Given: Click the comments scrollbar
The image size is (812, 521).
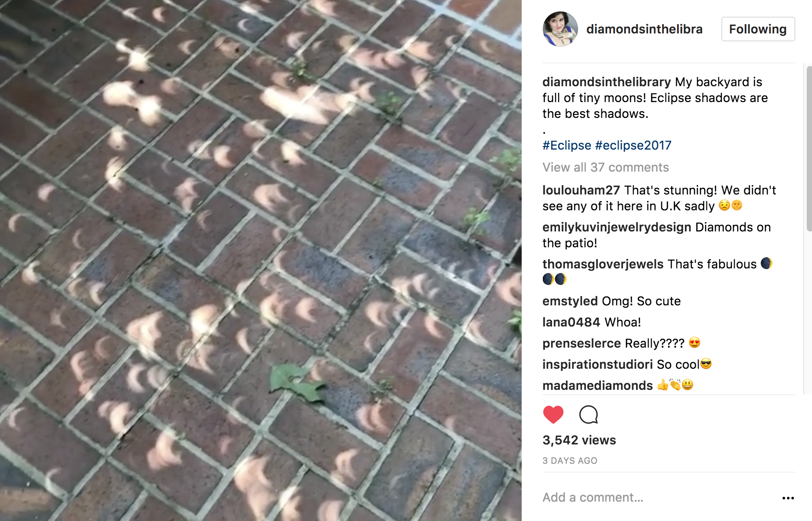Looking at the screenshot, I should point(808,150).
